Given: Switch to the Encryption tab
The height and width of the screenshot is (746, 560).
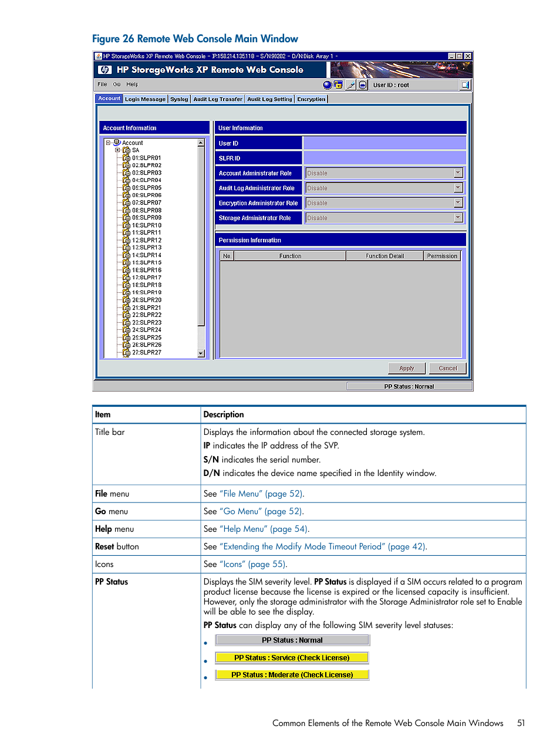Looking at the screenshot, I should pos(311,99).
